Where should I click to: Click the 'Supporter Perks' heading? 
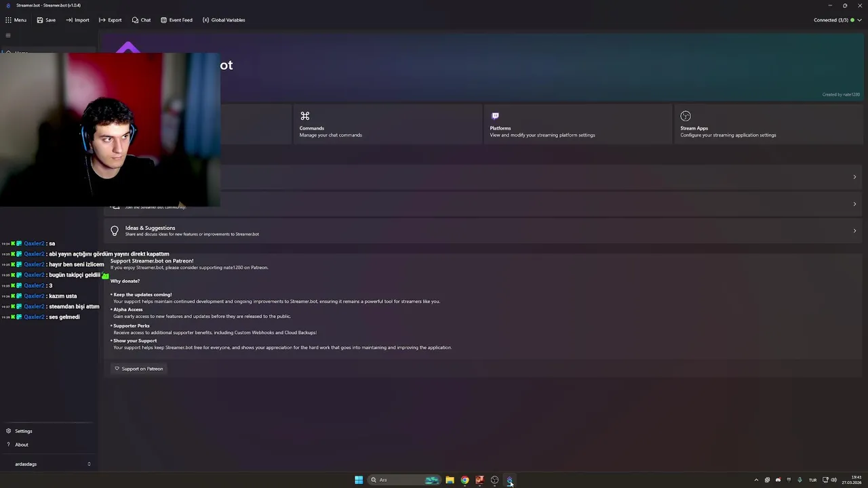point(131,326)
